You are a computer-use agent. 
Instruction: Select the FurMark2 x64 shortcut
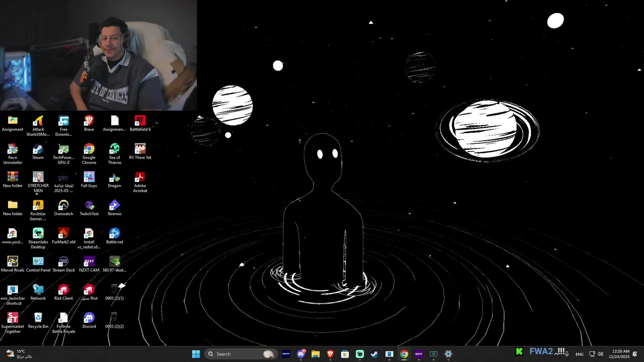pyautogui.click(x=63, y=236)
